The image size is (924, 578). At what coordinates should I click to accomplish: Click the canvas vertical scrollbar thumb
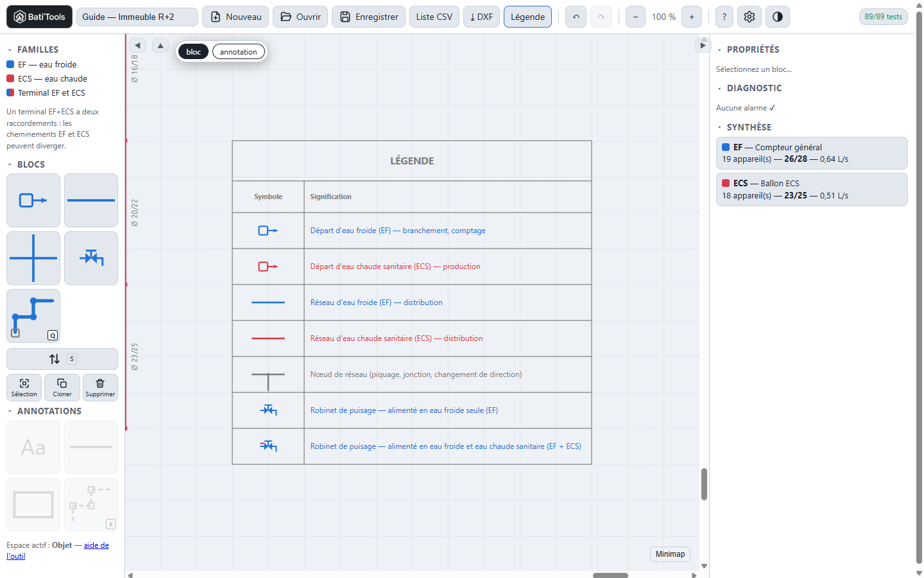click(704, 484)
